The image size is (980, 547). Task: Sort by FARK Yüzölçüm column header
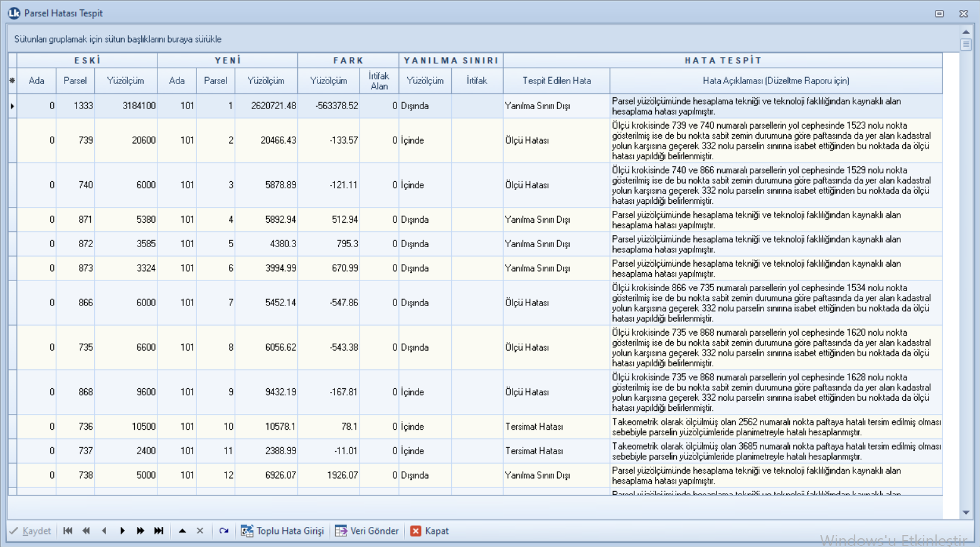(x=329, y=81)
